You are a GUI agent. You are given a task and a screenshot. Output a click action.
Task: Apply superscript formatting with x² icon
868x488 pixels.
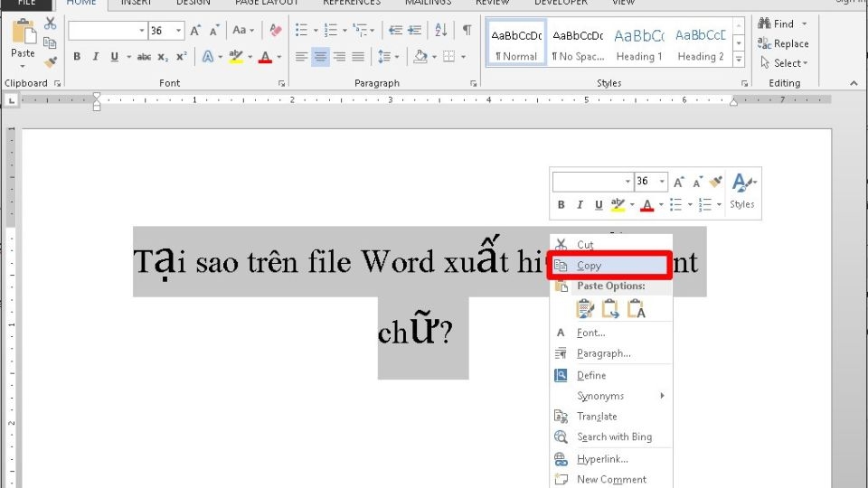(x=182, y=56)
